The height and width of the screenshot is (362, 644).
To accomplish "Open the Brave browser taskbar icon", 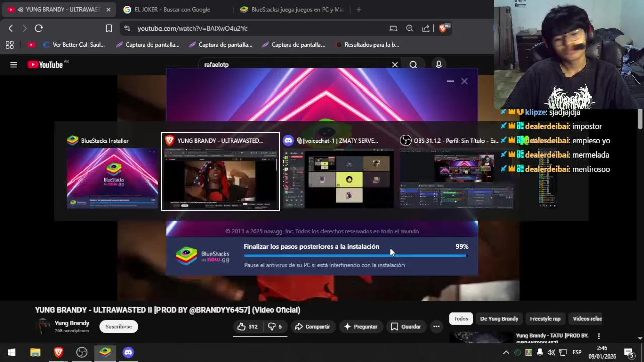I will (58, 352).
